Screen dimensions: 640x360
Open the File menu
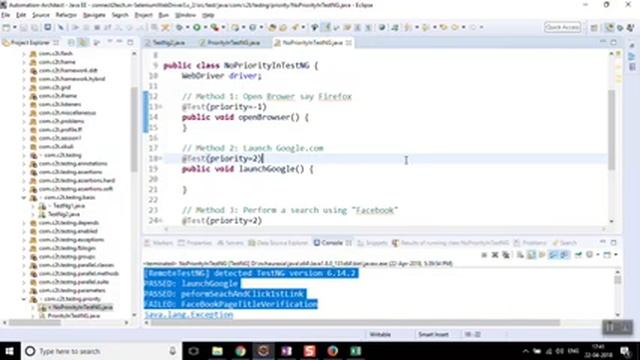pyautogui.click(x=5, y=15)
